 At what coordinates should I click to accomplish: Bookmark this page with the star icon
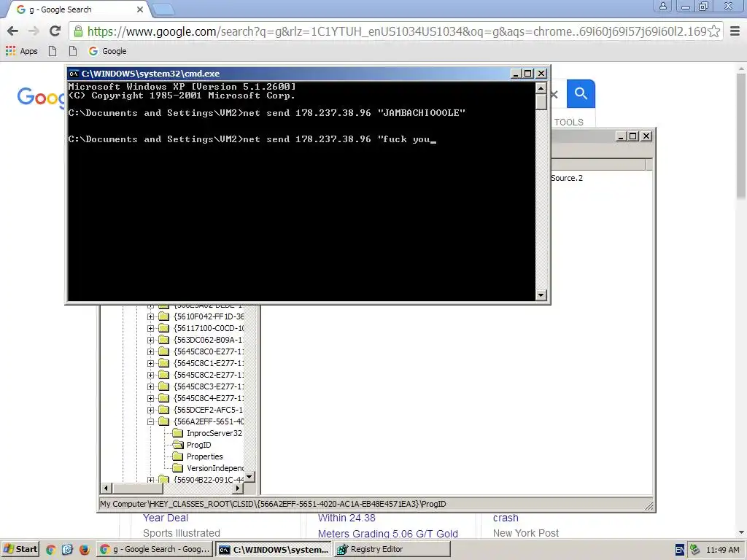point(713,31)
